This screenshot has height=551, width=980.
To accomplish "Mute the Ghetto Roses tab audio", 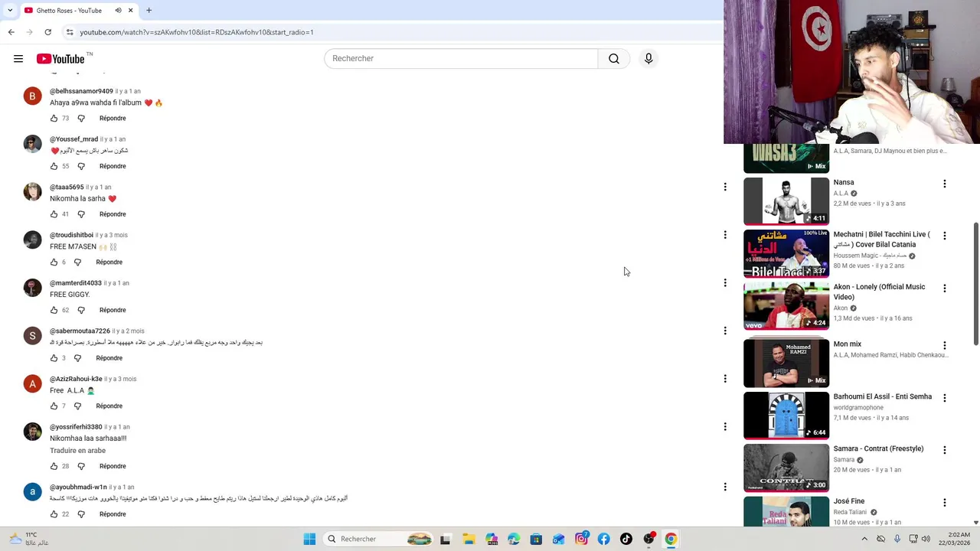I will click(x=118, y=11).
